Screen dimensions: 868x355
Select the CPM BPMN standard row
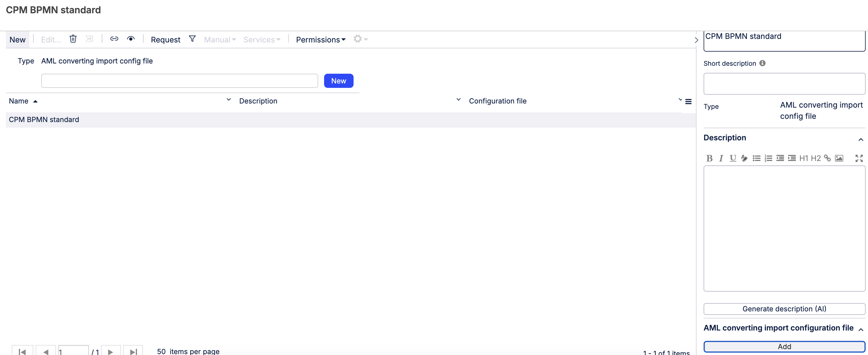pyautogui.click(x=351, y=120)
